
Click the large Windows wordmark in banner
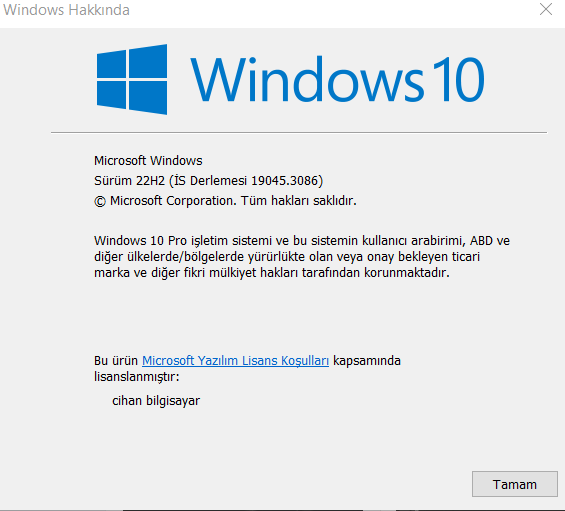pyautogui.click(x=307, y=79)
